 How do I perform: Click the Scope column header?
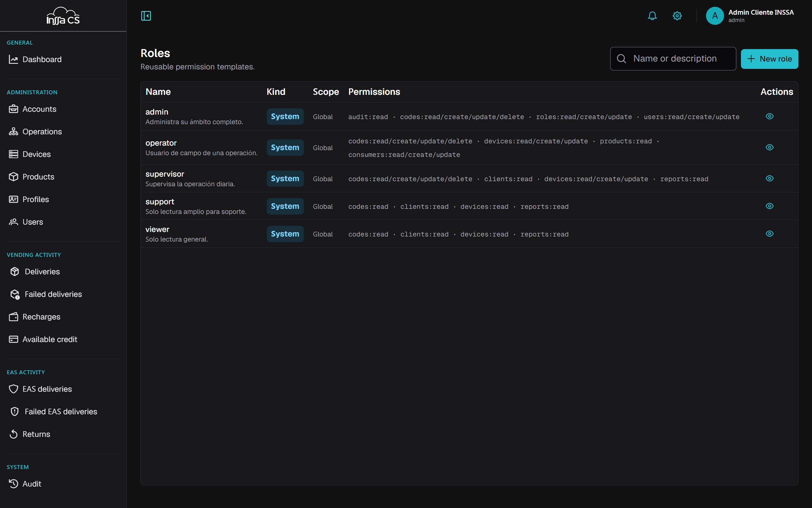click(x=325, y=92)
